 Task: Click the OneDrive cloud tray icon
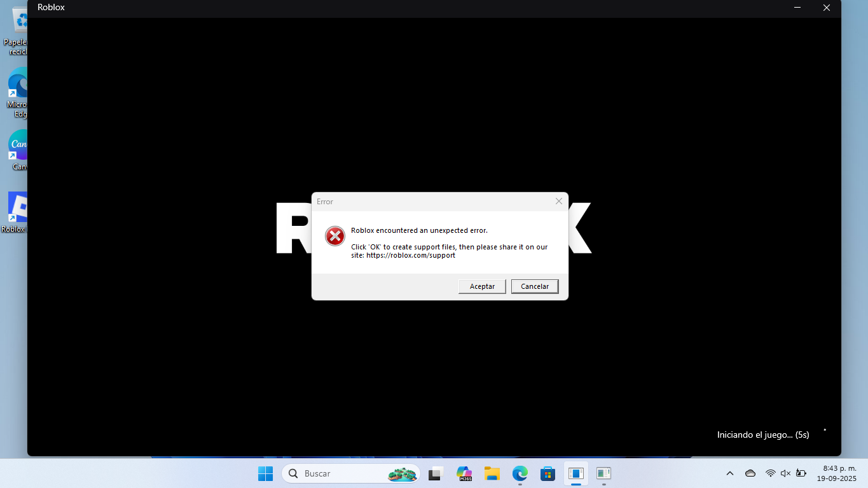pyautogui.click(x=750, y=473)
